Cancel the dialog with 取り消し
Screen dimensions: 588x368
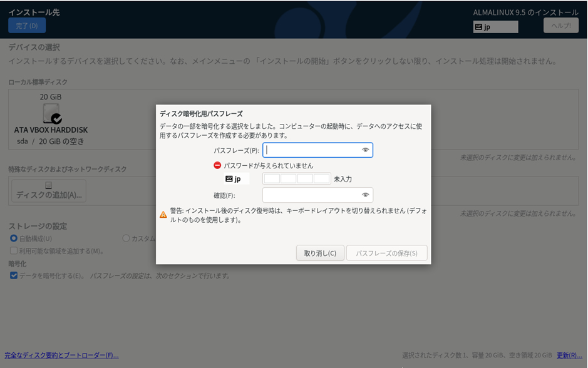coord(319,253)
